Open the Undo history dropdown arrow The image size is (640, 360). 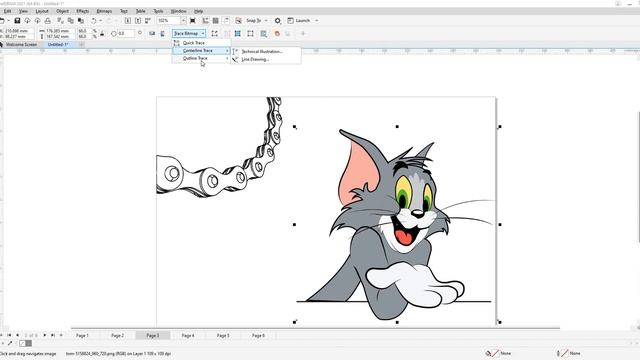[x=100, y=20]
